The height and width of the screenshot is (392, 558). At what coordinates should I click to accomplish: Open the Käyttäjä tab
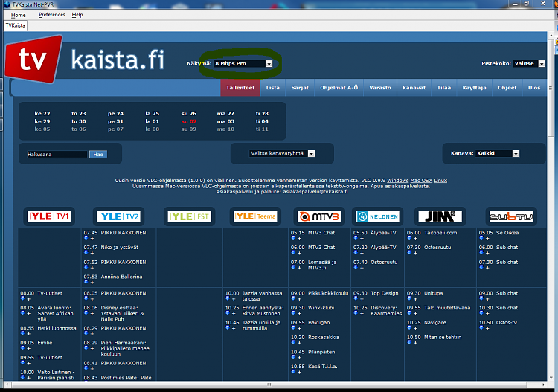click(x=474, y=88)
